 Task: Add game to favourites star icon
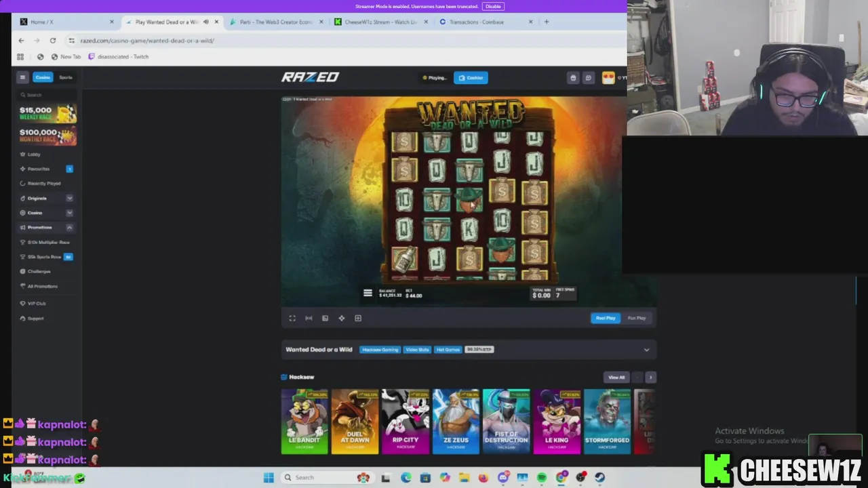(341, 318)
